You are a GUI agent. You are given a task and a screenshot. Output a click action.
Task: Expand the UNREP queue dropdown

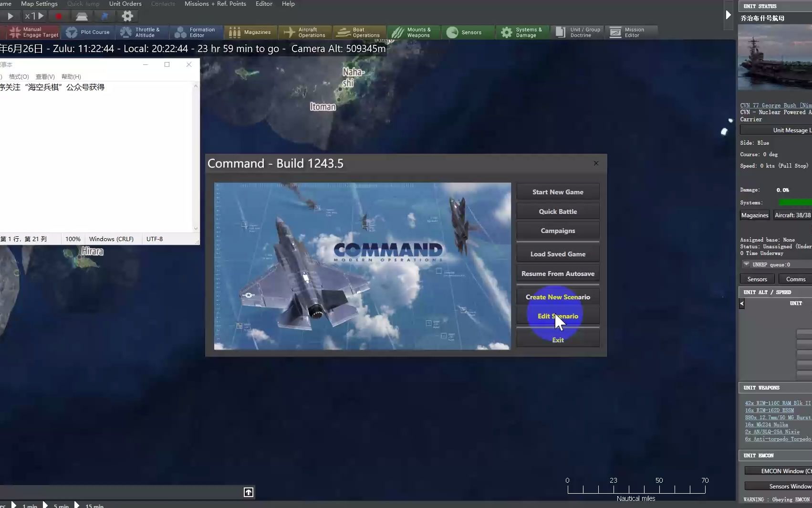(x=746, y=264)
